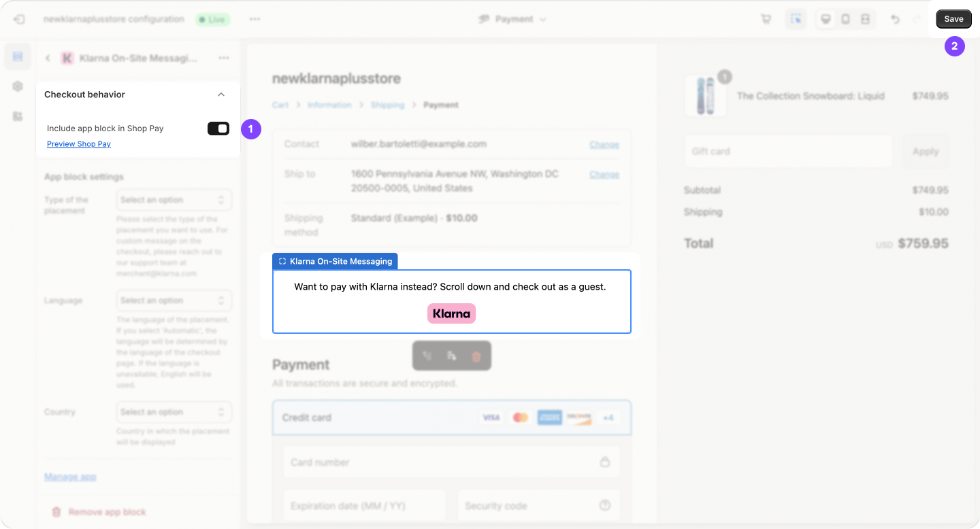Click the Cart breadcrumb
This screenshot has width=980, height=529.
point(280,105)
